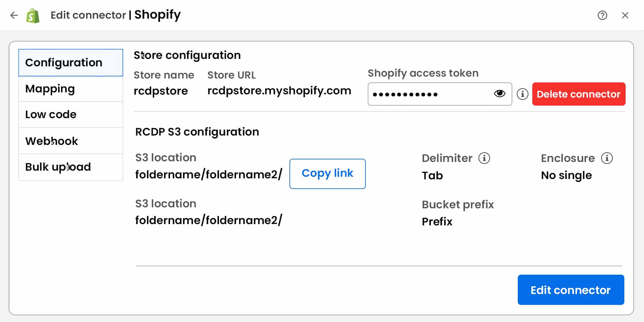
Task: Click the access token info icon
Action: [x=522, y=94]
